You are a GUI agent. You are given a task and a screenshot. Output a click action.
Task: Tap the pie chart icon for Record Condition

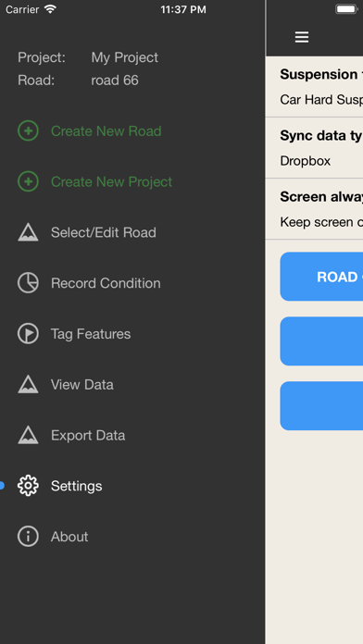click(x=28, y=283)
